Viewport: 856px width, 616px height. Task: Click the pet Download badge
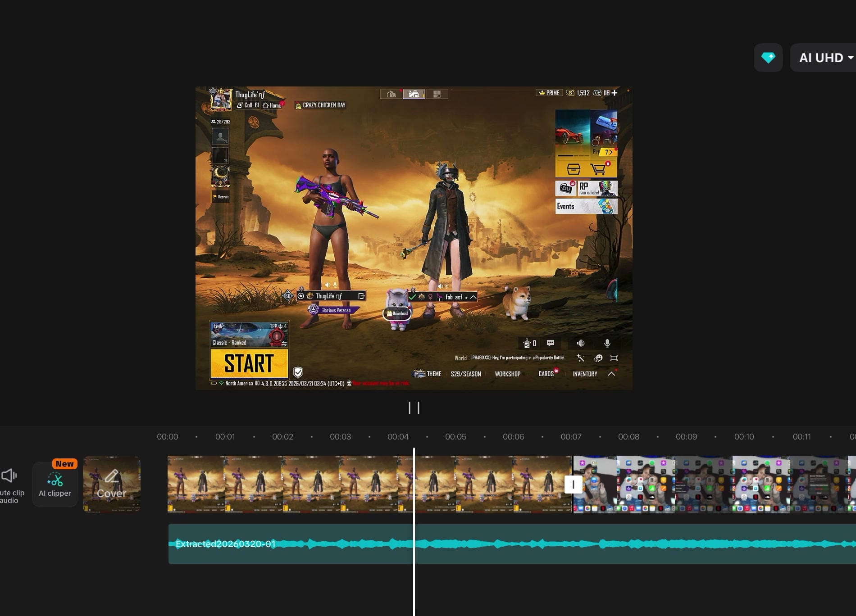[x=397, y=313]
